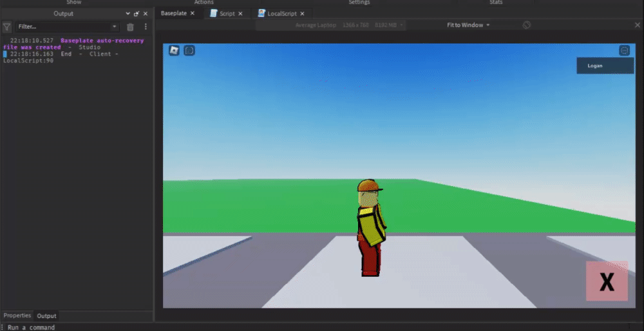Open the Properties tab at bottom

point(17,316)
